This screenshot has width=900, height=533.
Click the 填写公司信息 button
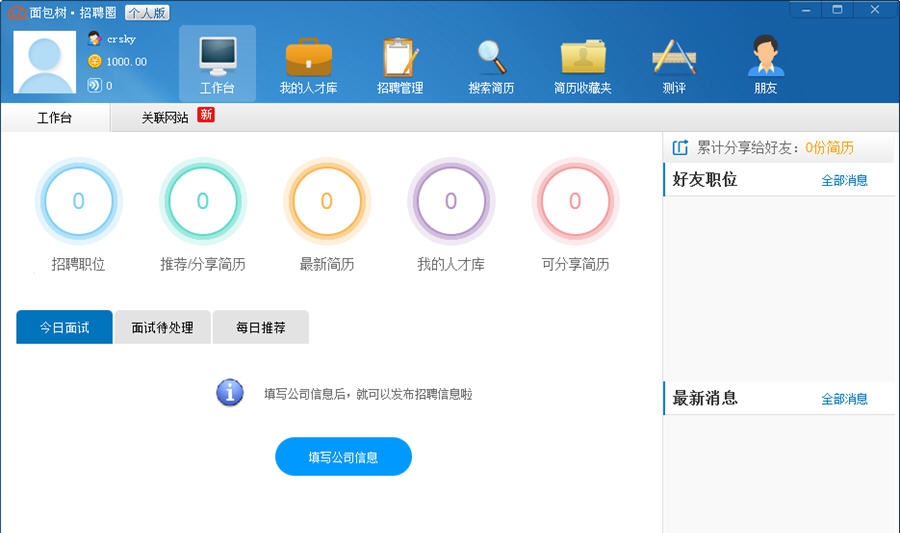343,457
